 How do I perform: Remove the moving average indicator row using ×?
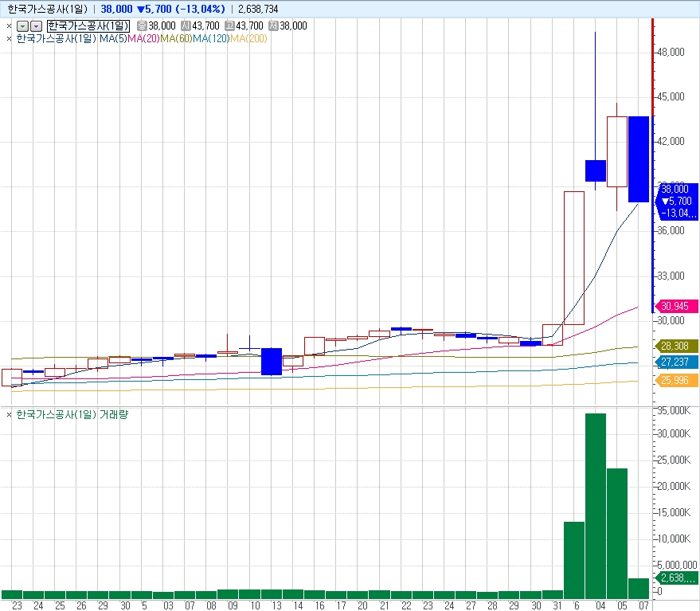[x=9, y=38]
